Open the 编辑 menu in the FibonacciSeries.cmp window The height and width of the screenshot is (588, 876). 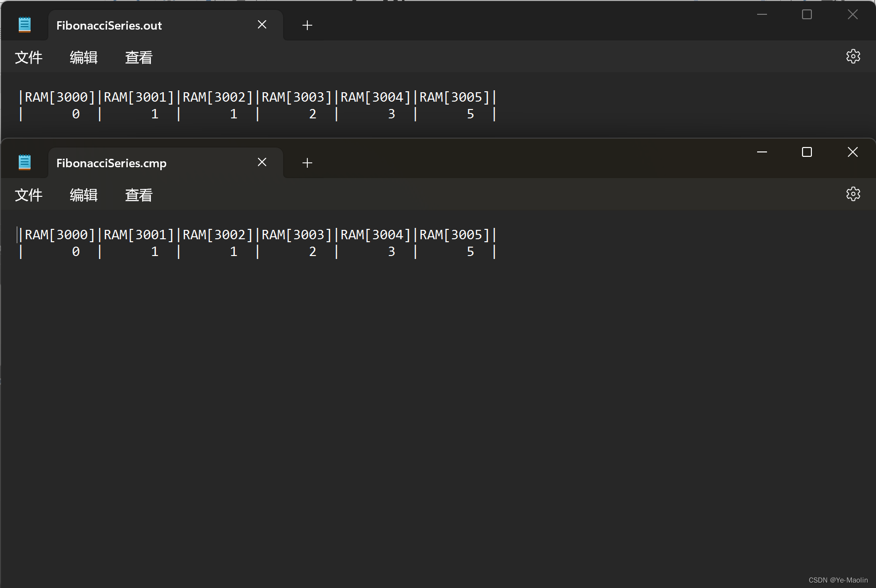[x=83, y=195]
